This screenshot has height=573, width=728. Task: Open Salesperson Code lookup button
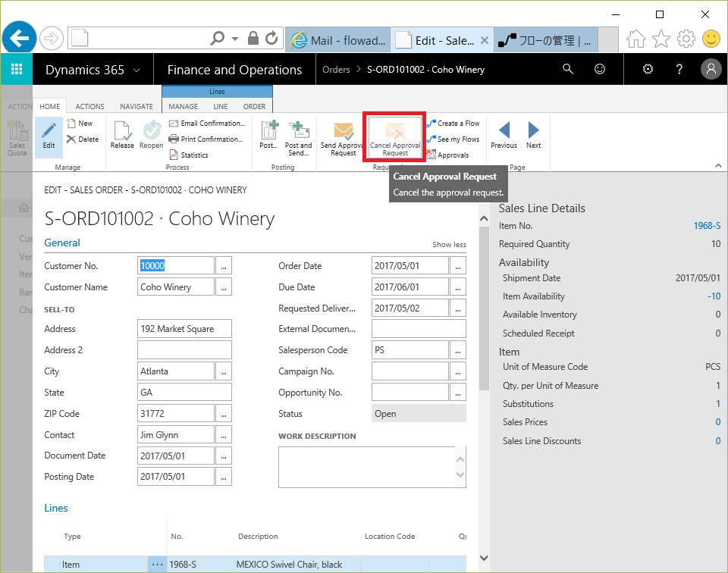[x=458, y=350]
